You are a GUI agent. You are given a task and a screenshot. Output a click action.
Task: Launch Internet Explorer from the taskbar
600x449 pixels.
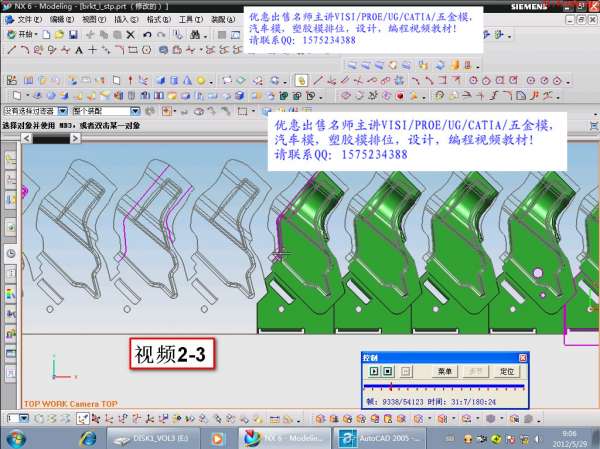(88, 439)
